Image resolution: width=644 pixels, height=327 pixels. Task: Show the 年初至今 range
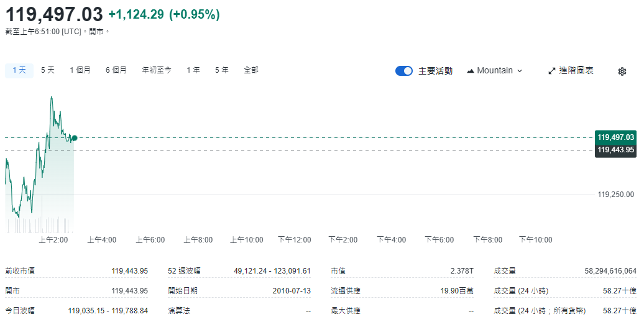157,70
